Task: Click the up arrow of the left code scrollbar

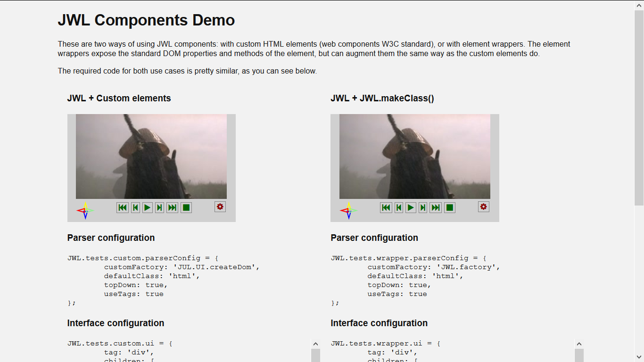Action: point(315,344)
